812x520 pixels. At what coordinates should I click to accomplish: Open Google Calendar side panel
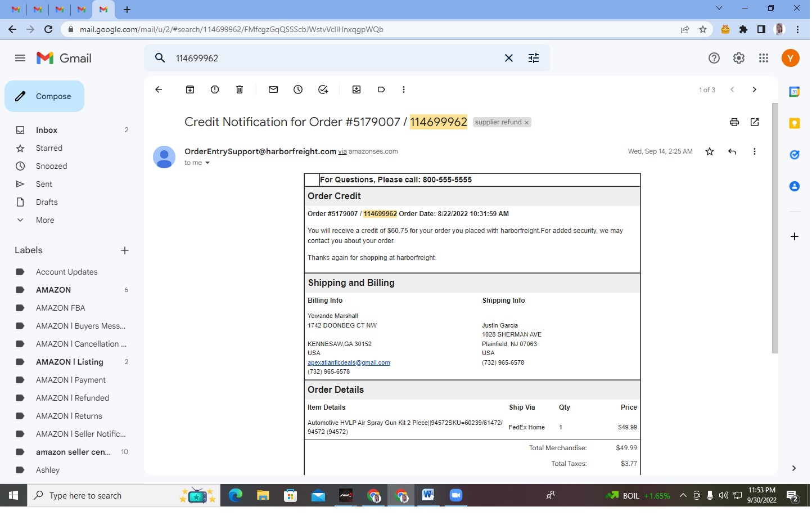[x=795, y=92]
